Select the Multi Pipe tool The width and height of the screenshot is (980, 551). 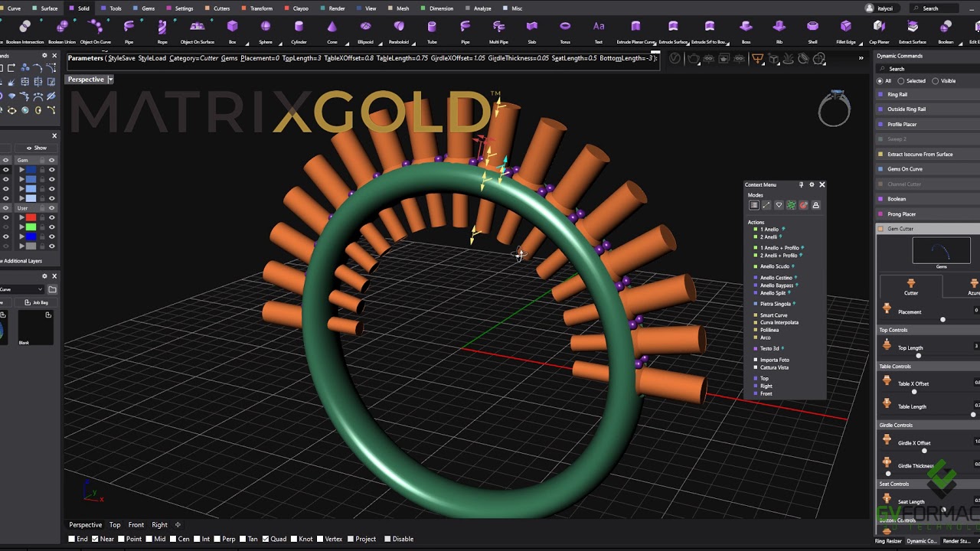[498, 31]
